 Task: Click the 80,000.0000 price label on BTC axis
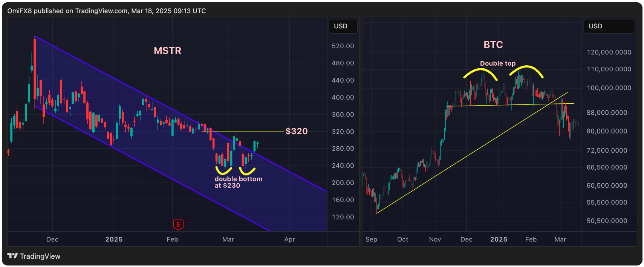607,131
